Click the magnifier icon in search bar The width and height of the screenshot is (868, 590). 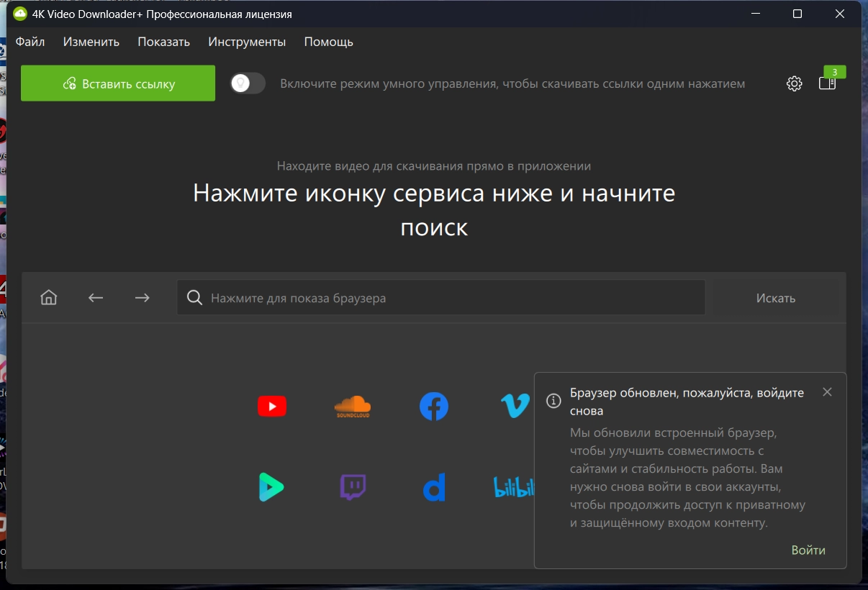click(194, 298)
